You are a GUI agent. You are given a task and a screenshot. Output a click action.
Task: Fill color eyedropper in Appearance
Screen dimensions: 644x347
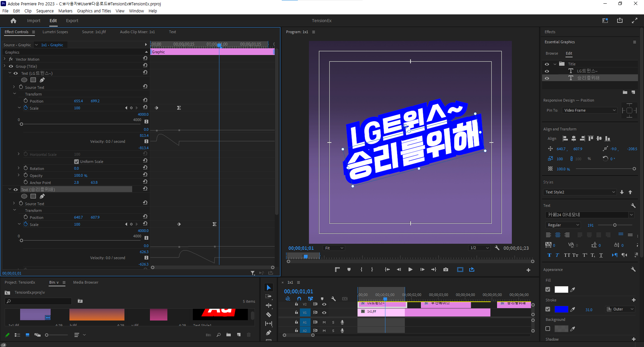[x=573, y=290]
